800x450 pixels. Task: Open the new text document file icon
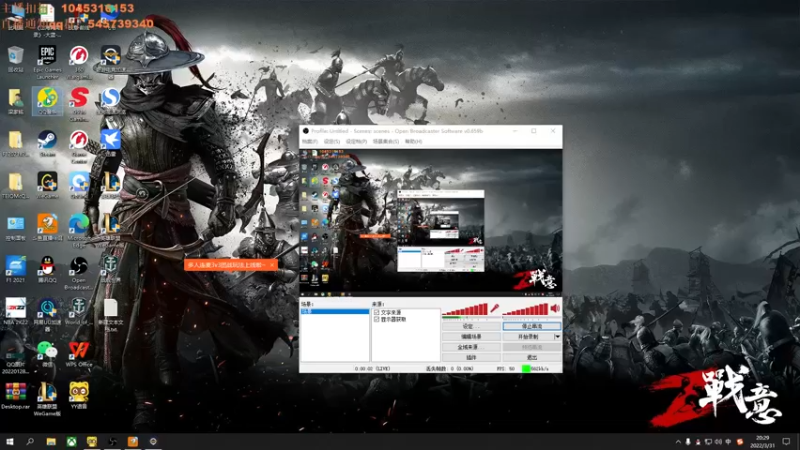(x=110, y=314)
